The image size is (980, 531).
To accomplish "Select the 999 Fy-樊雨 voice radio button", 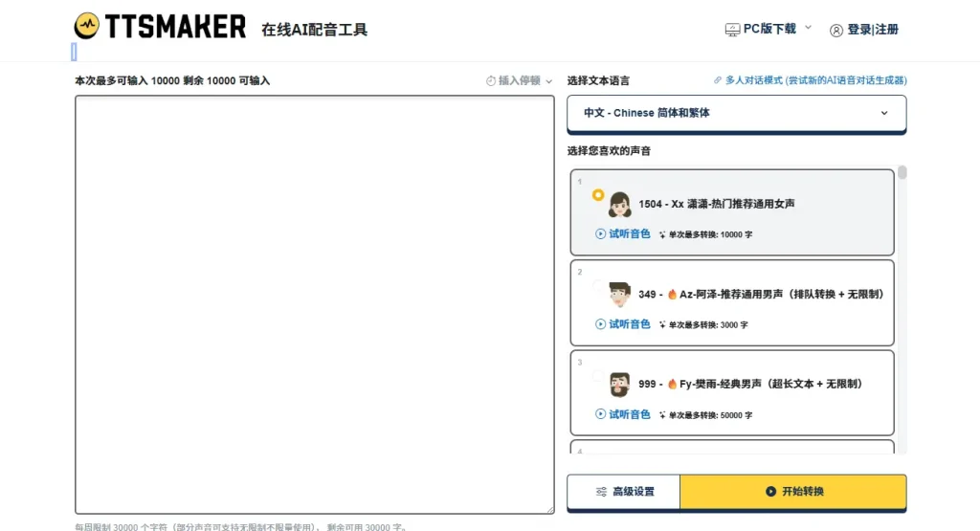I will coord(598,376).
